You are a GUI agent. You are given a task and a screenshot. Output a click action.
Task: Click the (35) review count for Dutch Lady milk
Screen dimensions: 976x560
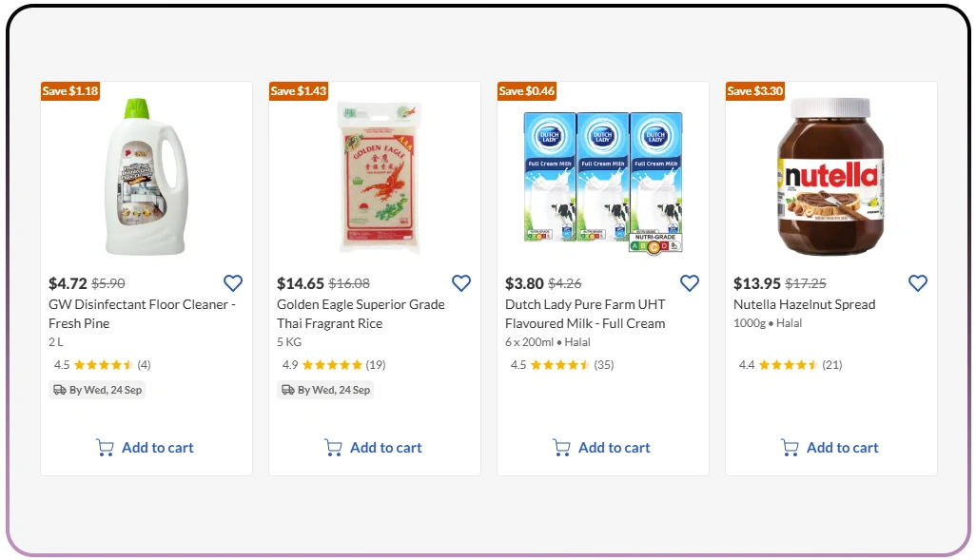point(605,364)
